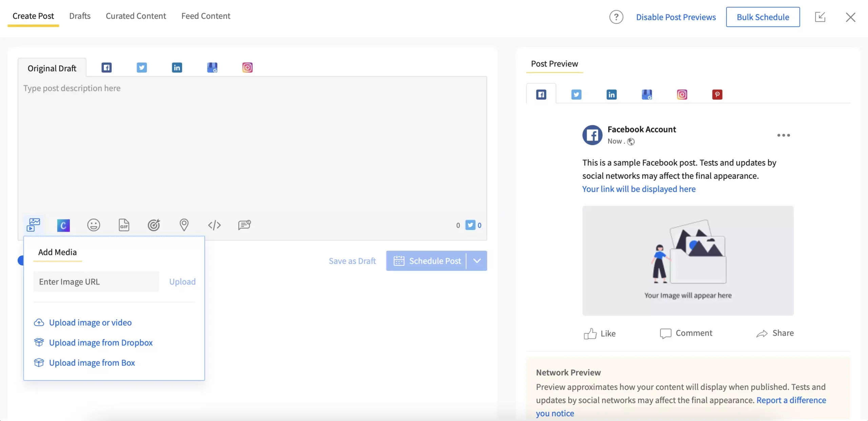The width and height of the screenshot is (868, 421).
Task: Toggle the LinkedIn network for the draft
Action: [x=177, y=67]
